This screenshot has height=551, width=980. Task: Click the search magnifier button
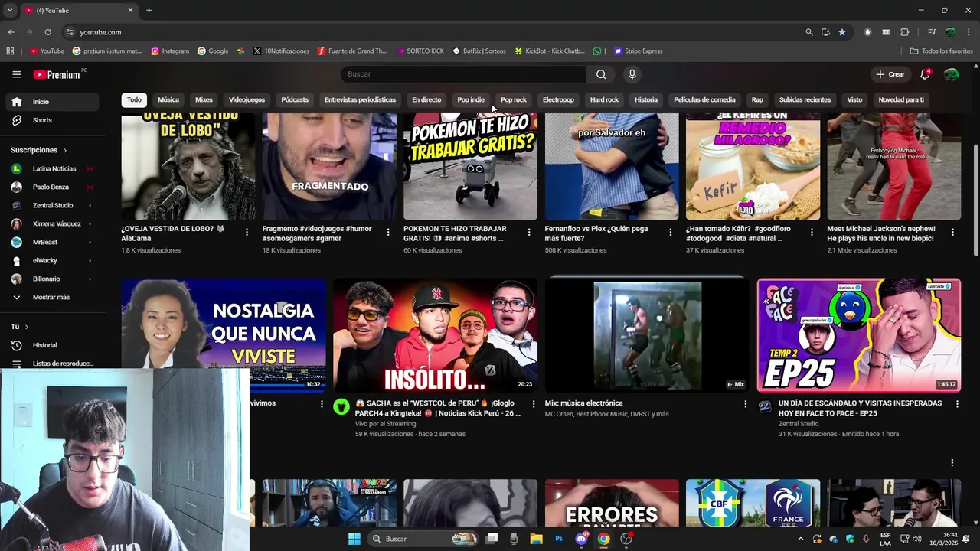[601, 74]
